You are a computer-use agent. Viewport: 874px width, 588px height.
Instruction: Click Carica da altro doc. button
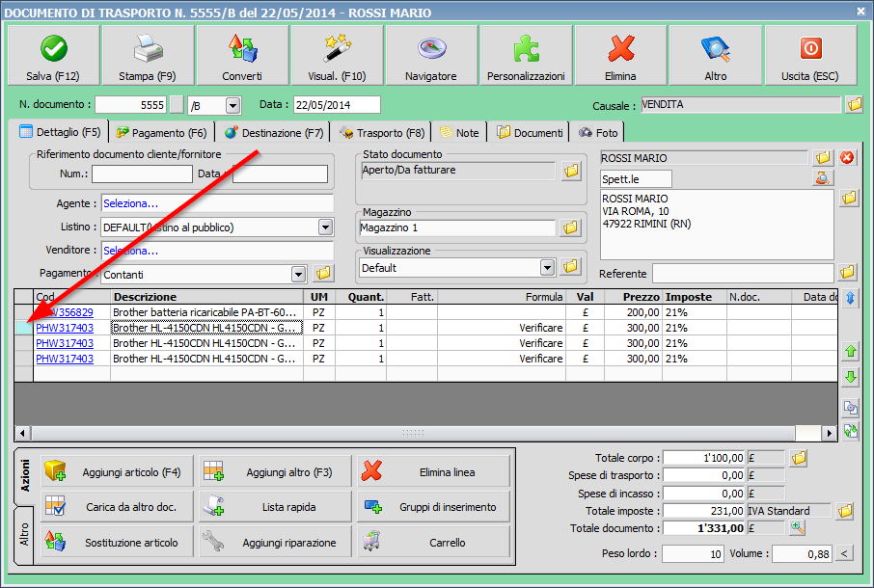tap(117, 507)
